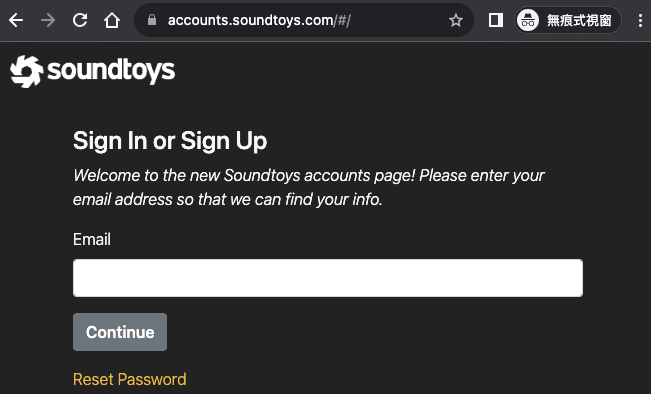
Task: Click the incognito hat-and-glasses icon
Action: tap(528, 20)
